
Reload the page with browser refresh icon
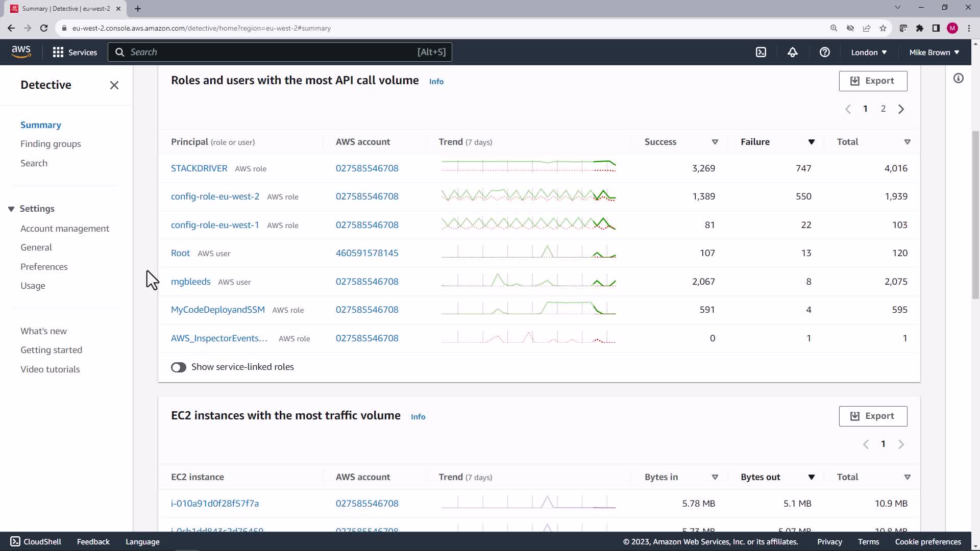(44, 28)
